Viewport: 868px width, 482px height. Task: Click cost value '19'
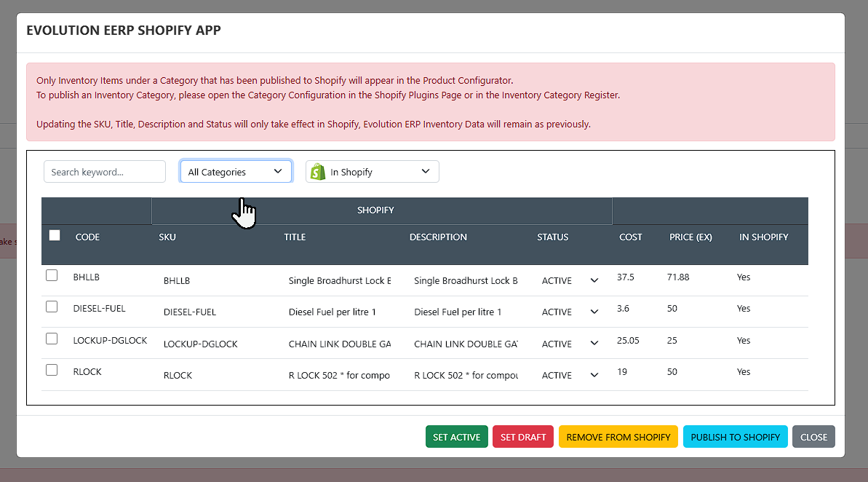[622, 372]
